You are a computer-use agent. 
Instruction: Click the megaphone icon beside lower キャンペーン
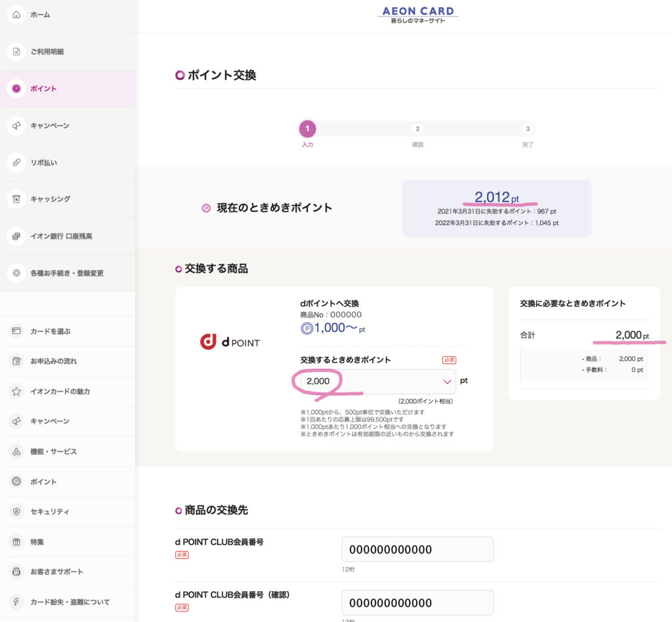[x=16, y=421]
